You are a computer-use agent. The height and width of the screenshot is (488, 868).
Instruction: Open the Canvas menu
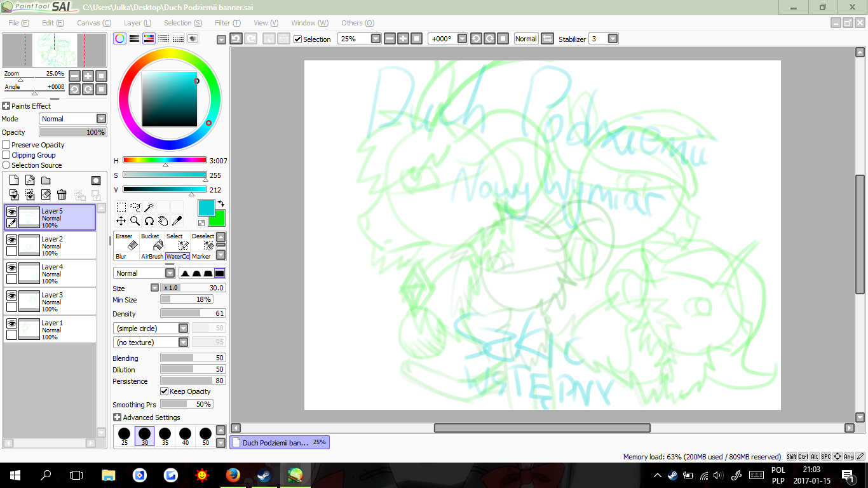pyautogui.click(x=93, y=23)
